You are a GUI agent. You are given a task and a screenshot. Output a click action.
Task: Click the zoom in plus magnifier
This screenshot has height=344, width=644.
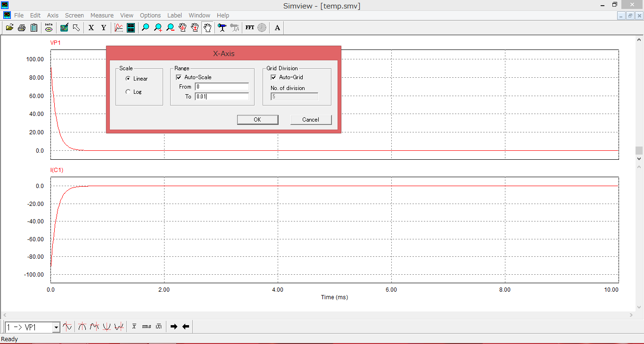pyautogui.click(x=158, y=28)
